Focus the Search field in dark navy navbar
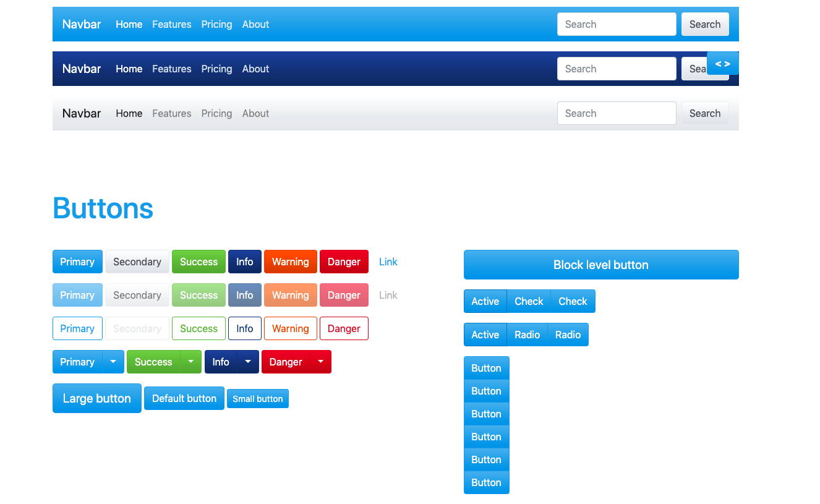The height and width of the screenshot is (504, 820). 617,69
